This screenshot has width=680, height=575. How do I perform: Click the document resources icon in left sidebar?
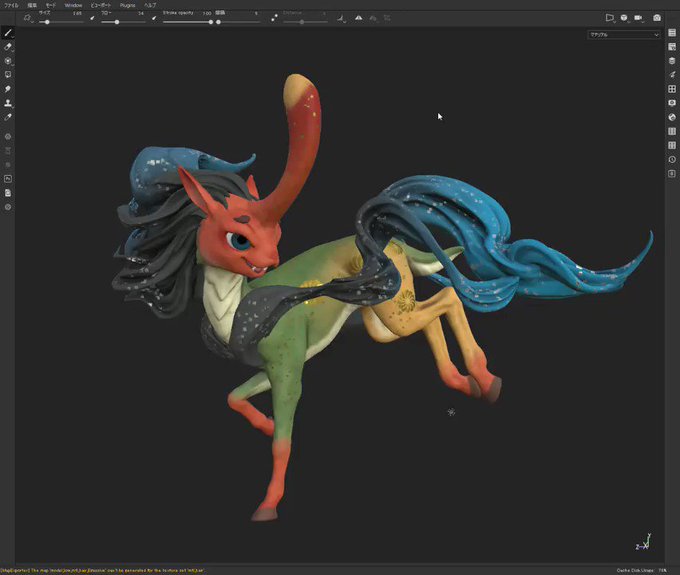tap(8, 193)
